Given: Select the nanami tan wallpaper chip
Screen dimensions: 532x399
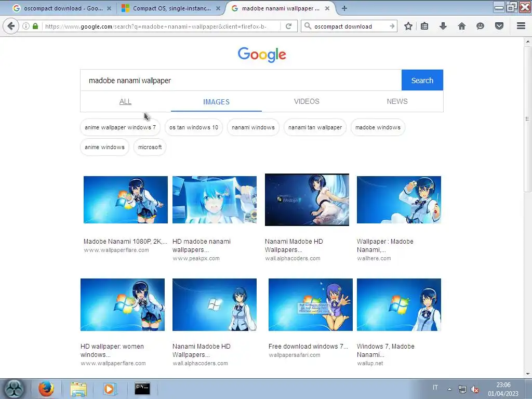Looking at the screenshot, I should (315, 128).
